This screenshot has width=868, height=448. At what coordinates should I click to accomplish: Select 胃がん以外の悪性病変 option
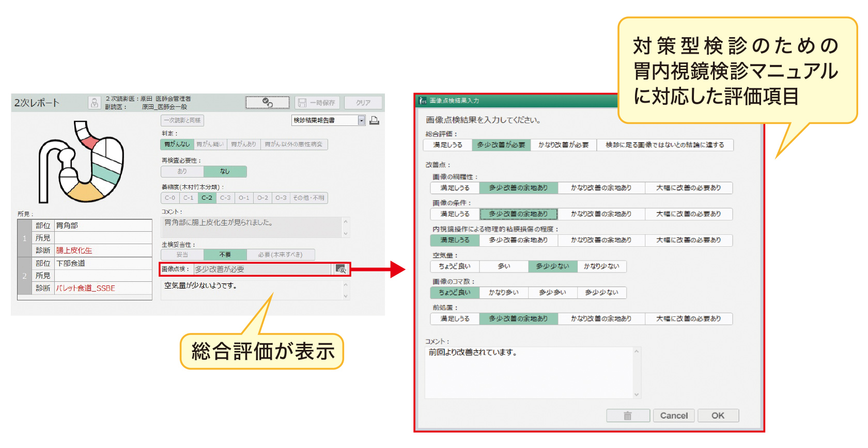(x=293, y=145)
